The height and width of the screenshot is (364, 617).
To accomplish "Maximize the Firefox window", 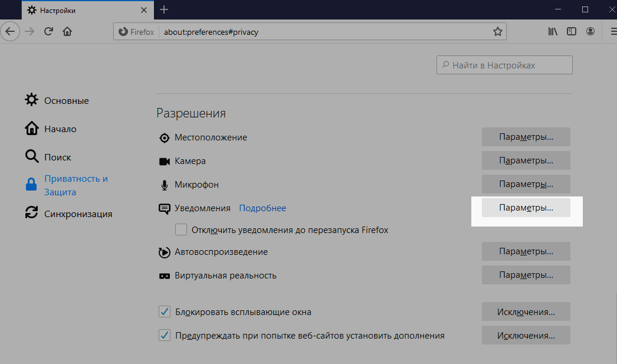I will [x=585, y=9].
